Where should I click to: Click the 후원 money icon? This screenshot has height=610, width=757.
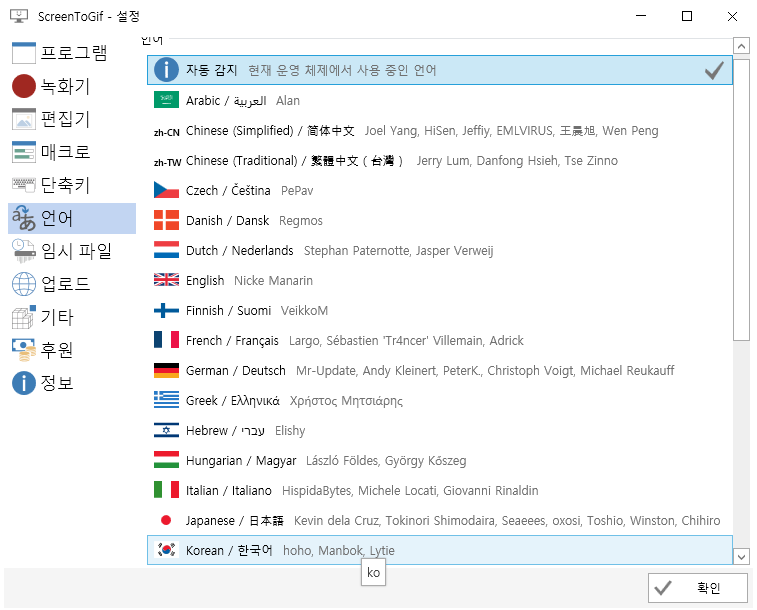[x=24, y=350]
